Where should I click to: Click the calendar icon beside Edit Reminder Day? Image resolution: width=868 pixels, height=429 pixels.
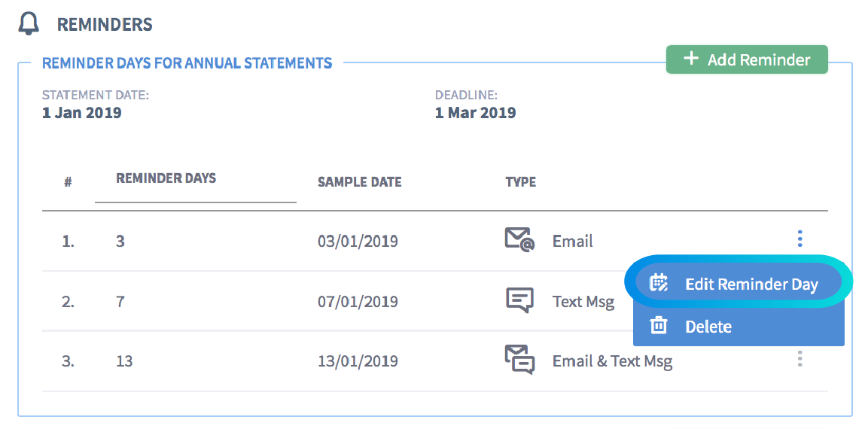(x=659, y=284)
